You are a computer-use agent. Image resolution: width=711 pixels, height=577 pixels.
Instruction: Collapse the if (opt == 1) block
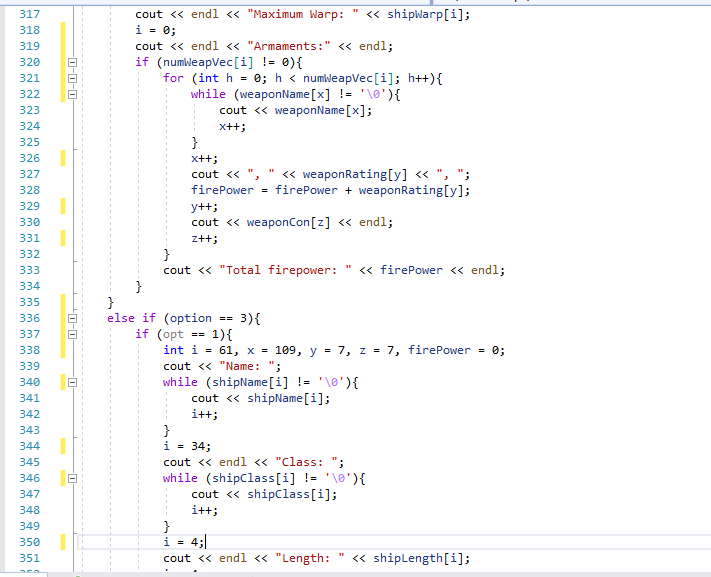(x=72, y=334)
